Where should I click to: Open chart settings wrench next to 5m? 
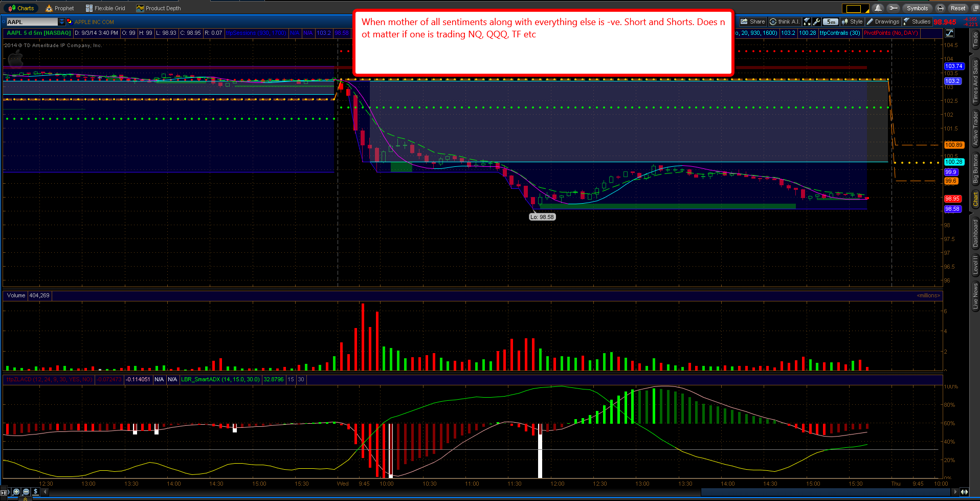click(x=817, y=21)
